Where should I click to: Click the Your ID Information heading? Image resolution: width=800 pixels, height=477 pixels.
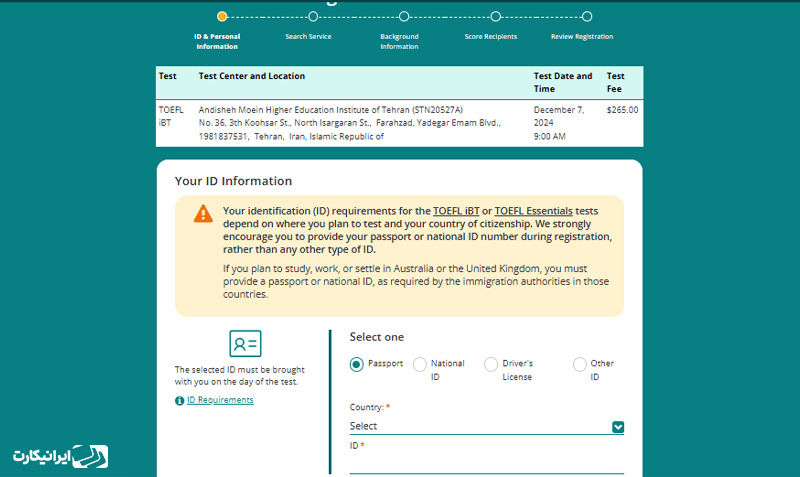point(233,181)
